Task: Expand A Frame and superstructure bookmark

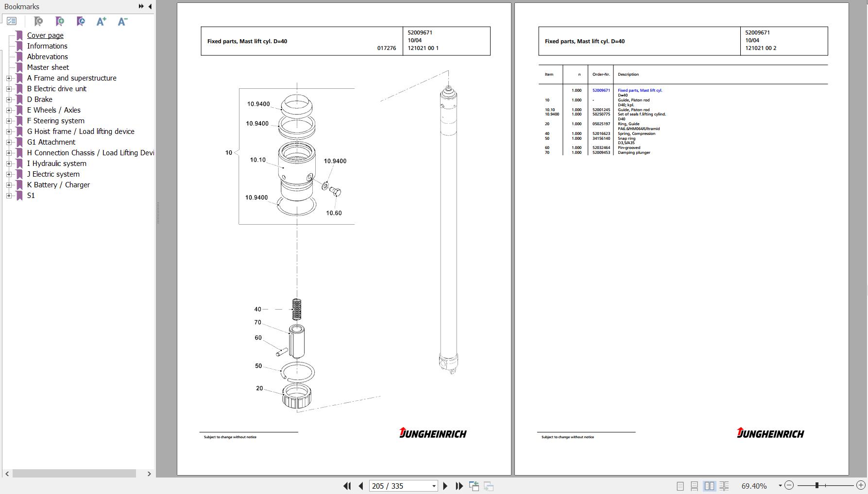Action: [x=9, y=78]
